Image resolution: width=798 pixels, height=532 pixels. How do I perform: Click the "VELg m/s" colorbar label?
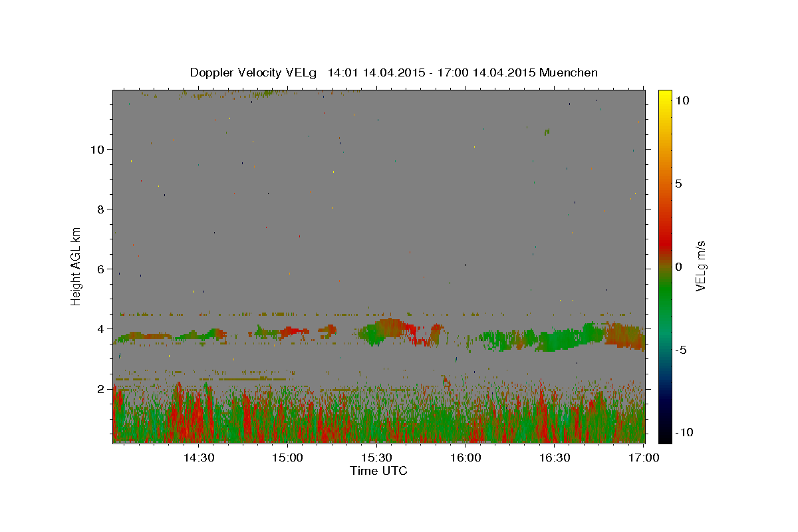click(700, 266)
